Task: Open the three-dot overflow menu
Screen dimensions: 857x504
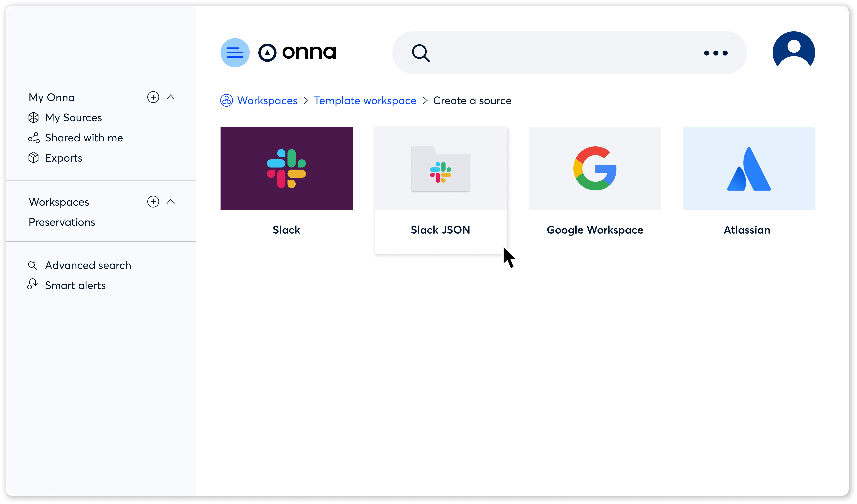Action: (x=716, y=53)
